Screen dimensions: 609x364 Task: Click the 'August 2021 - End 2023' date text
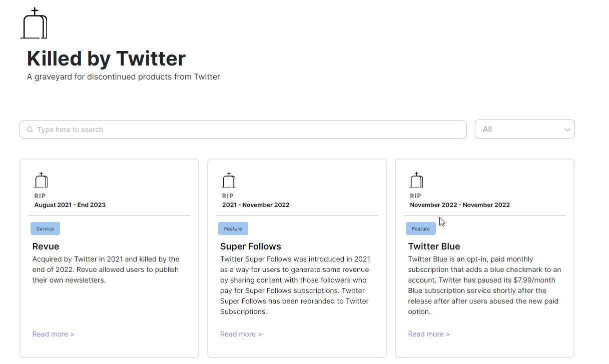(70, 205)
